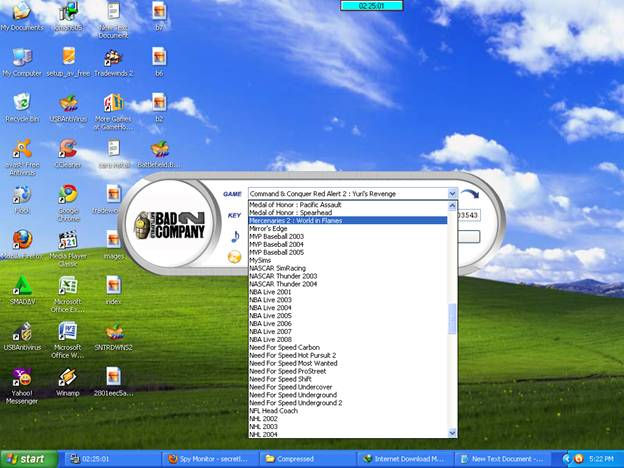Select the Microsoft Office Excel shortcut

point(68,294)
